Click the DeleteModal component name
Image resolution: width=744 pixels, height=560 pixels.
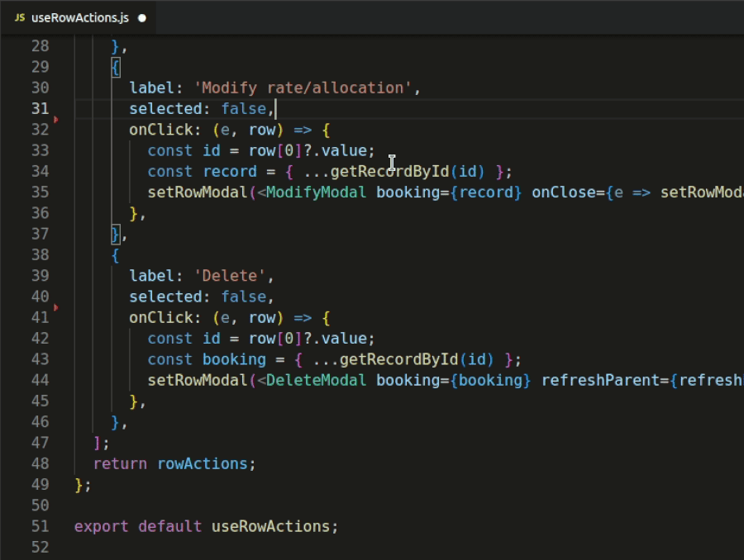tap(315, 380)
